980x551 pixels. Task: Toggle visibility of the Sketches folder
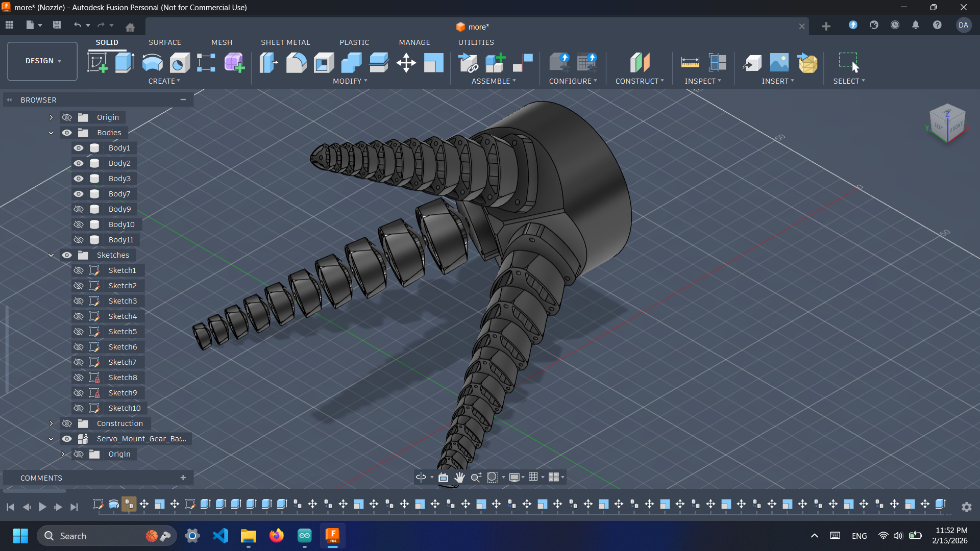pyautogui.click(x=67, y=255)
